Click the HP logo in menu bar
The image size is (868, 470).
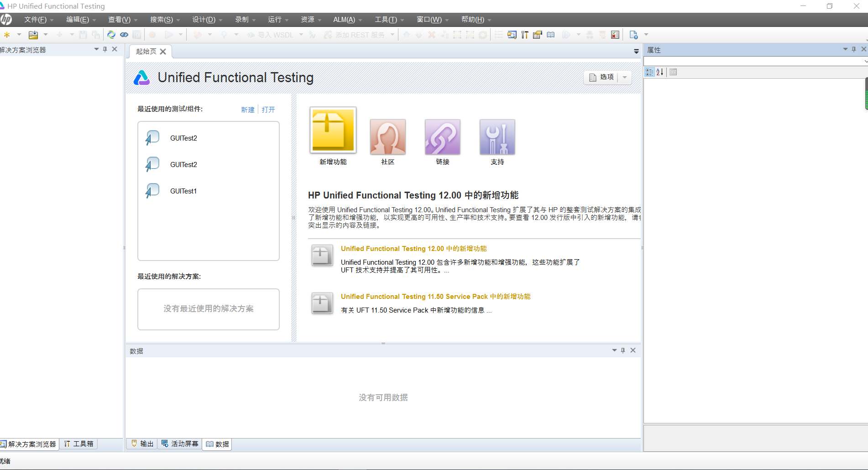coord(6,20)
